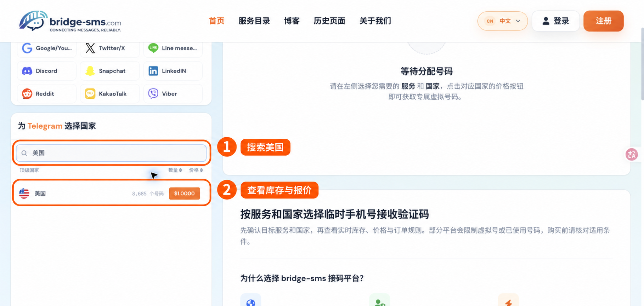Viewport: 644px width, 306px height.
Task: Choose the Viber service
Action: coord(173,94)
